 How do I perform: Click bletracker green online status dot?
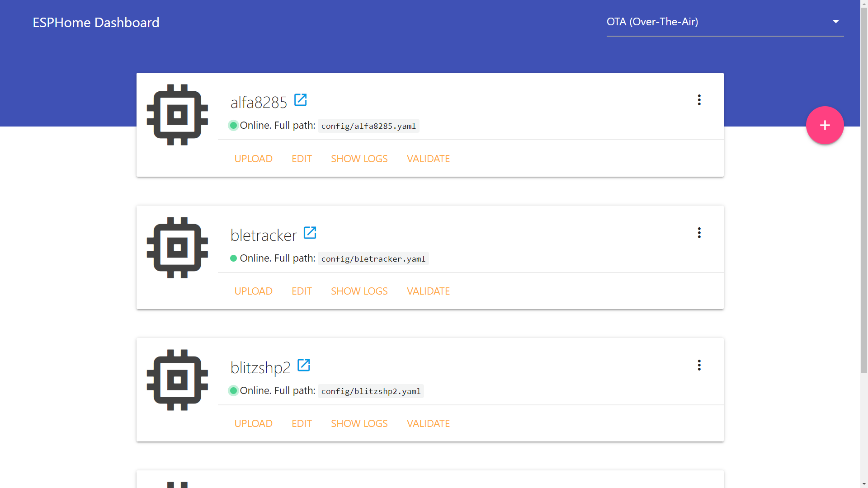tap(233, 258)
